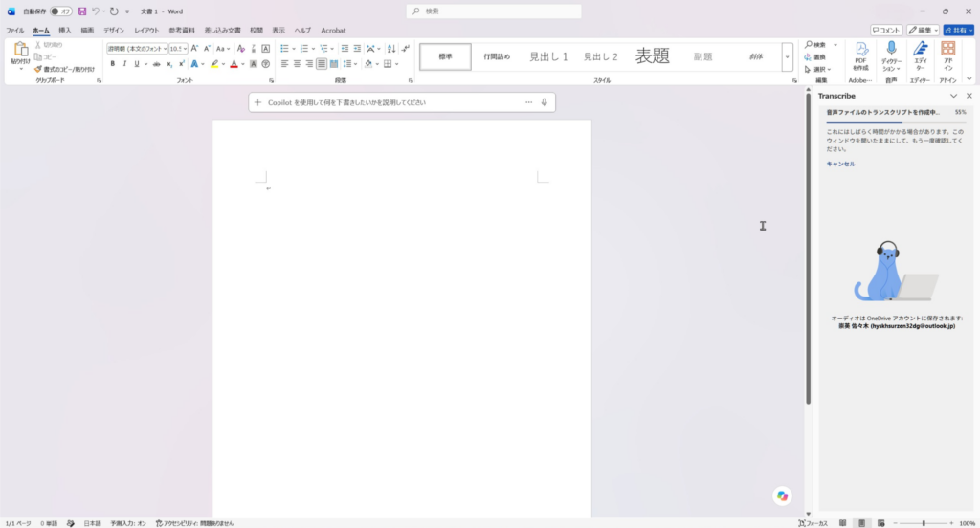The width and height of the screenshot is (980, 528).
Task: Click the Text Effects glowing A icon
Action: click(194, 64)
